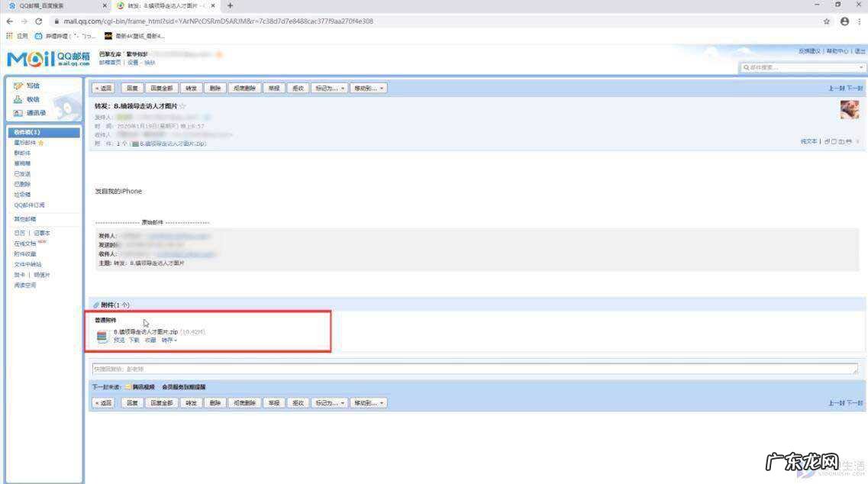Open the contacts (通讯录) icon
The width and height of the screenshot is (868, 484).
tap(18, 112)
